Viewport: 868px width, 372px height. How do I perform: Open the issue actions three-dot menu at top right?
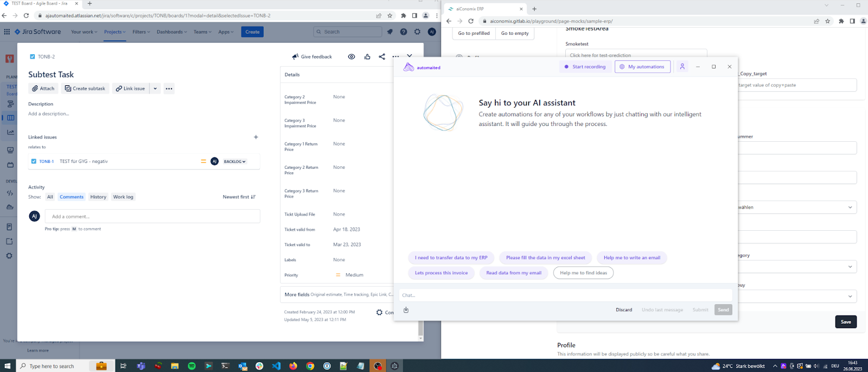[x=395, y=56]
